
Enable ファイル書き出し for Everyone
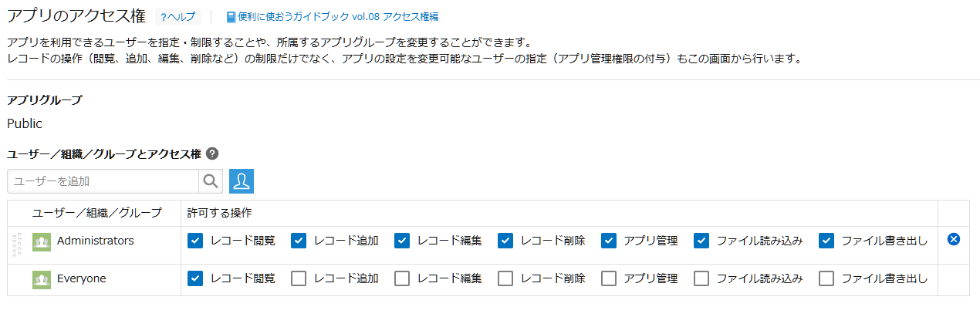(826, 278)
